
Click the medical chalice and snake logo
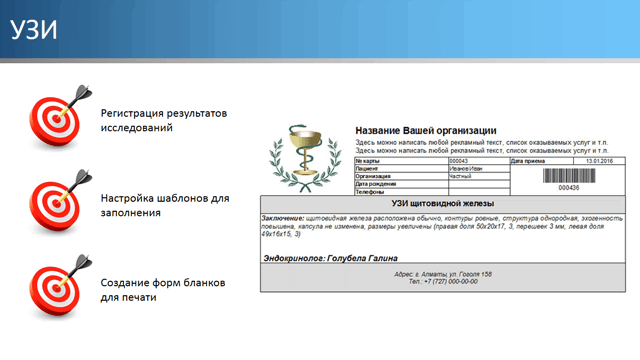[x=305, y=158]
